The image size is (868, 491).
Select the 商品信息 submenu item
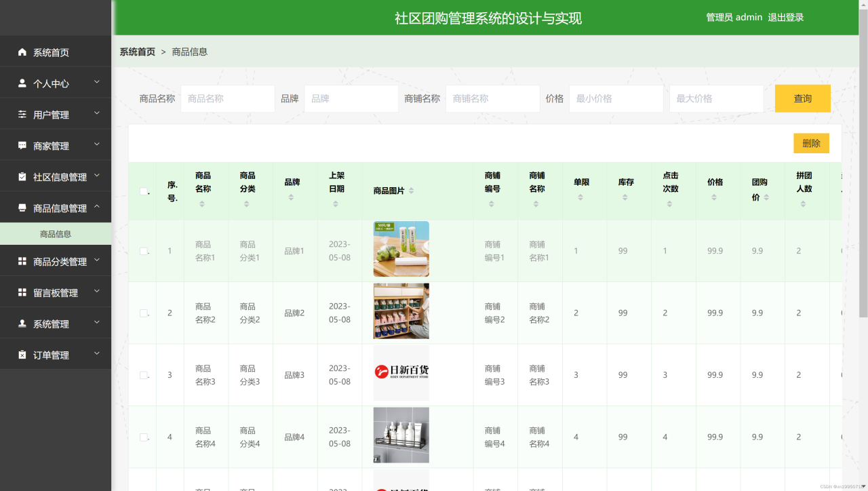tap(56, 234)
